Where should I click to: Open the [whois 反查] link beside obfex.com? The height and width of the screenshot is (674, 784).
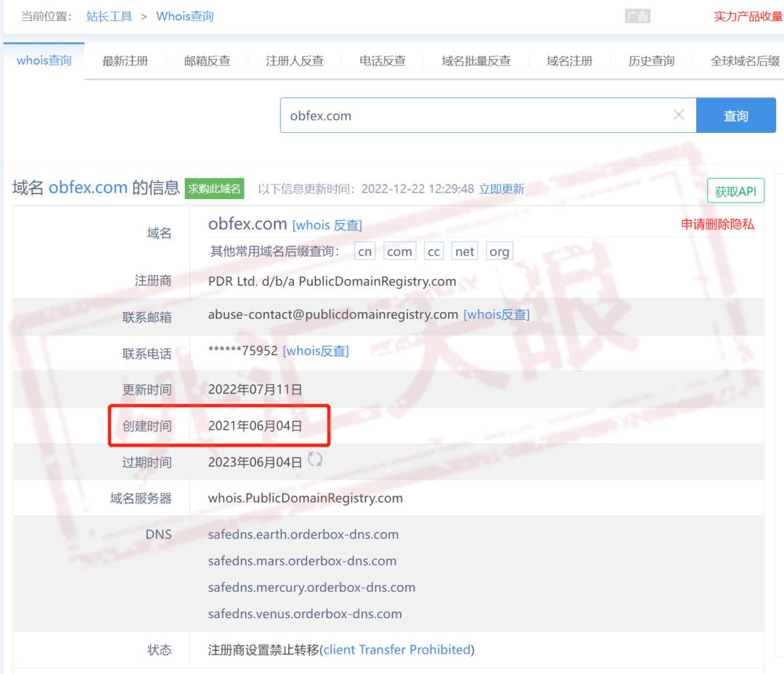click(x=327, y=225)
